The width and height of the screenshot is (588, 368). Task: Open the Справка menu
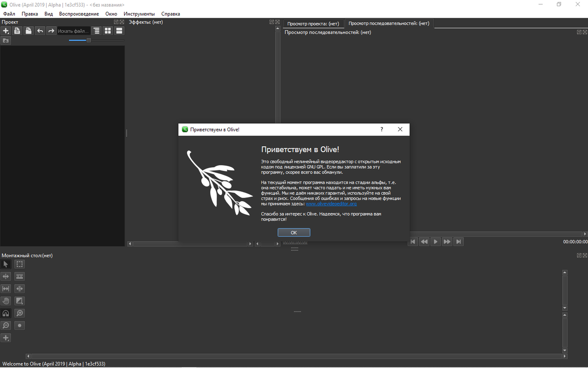point(171,14)
